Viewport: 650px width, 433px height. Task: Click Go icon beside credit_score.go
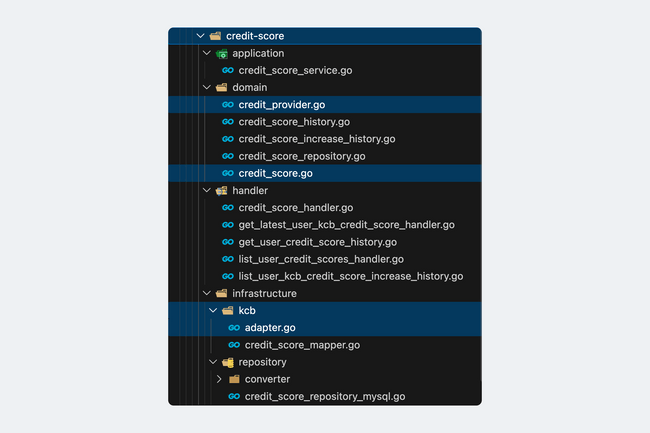[x=228, y=173]
